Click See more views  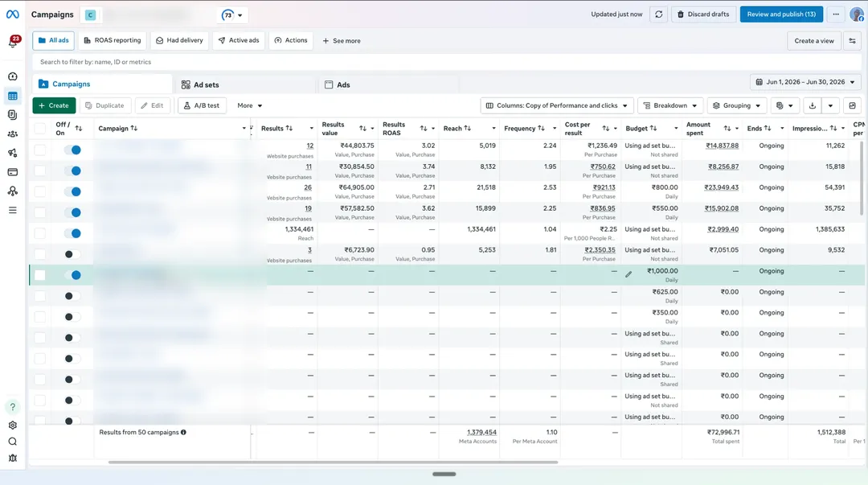tap(341, 41)
